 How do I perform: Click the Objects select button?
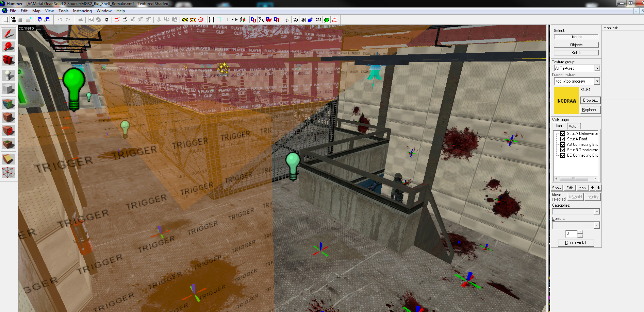tap(576, 45)
